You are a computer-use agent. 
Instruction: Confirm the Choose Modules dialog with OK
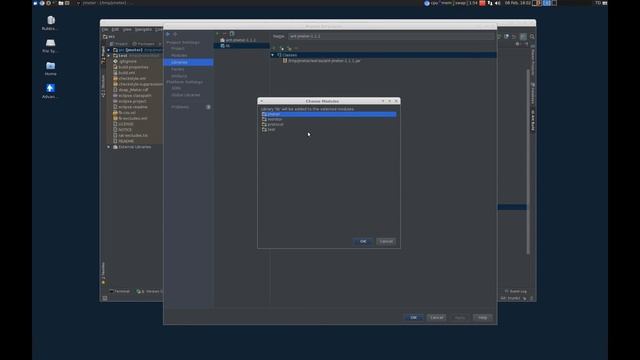[363, 241]
